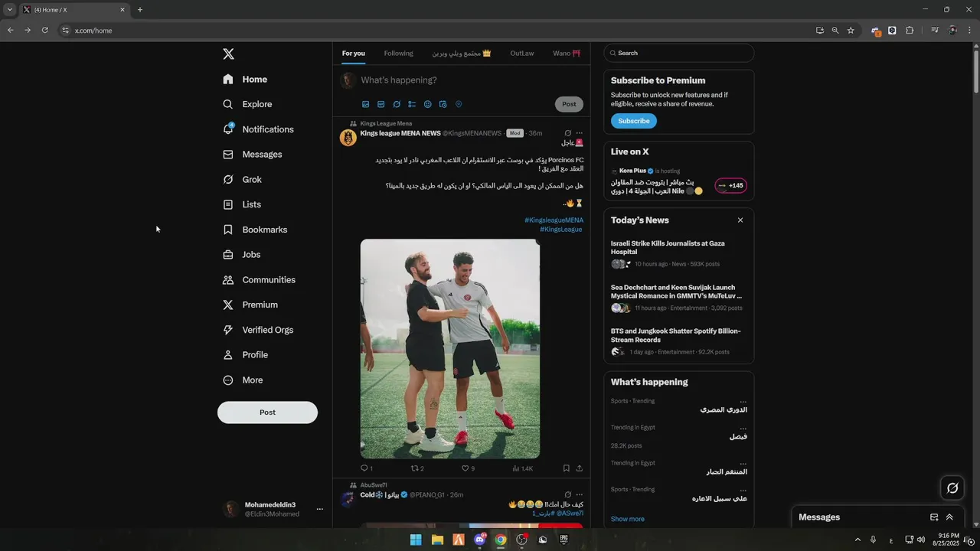Open the football players photo
The height and width of the screenshot is (551, 980).
pos(450,349)
